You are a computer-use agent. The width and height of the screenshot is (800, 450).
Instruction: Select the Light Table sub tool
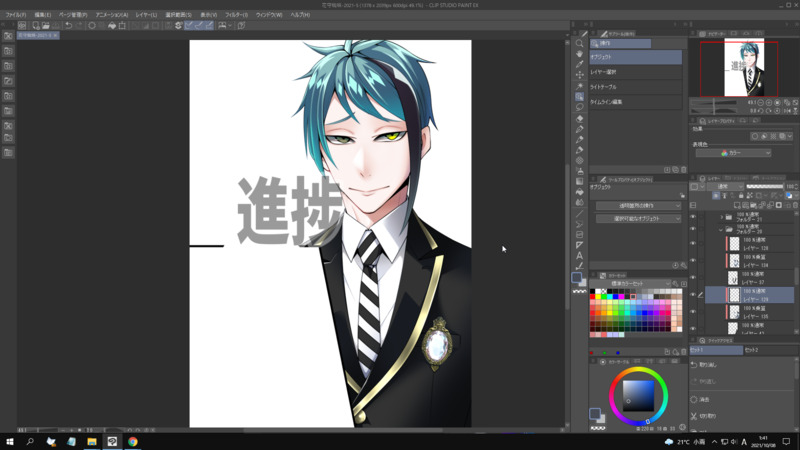click(x=636, y=87)
